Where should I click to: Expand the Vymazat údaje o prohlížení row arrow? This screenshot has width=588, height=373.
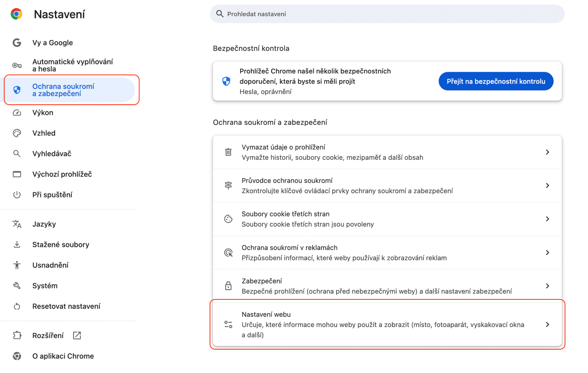point(547,152)
